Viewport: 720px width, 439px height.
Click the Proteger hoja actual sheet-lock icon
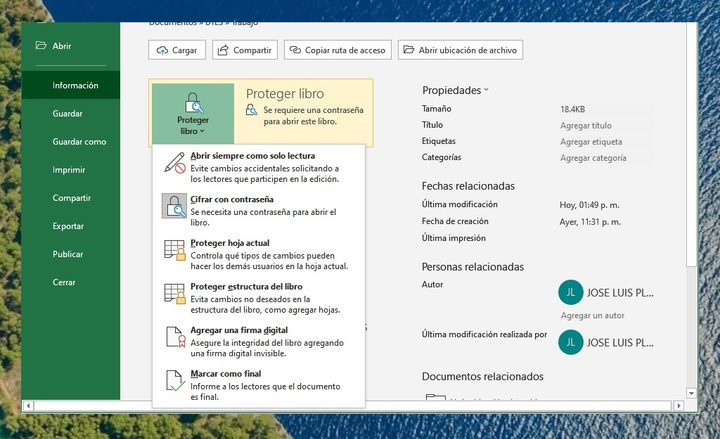point(174,250)
